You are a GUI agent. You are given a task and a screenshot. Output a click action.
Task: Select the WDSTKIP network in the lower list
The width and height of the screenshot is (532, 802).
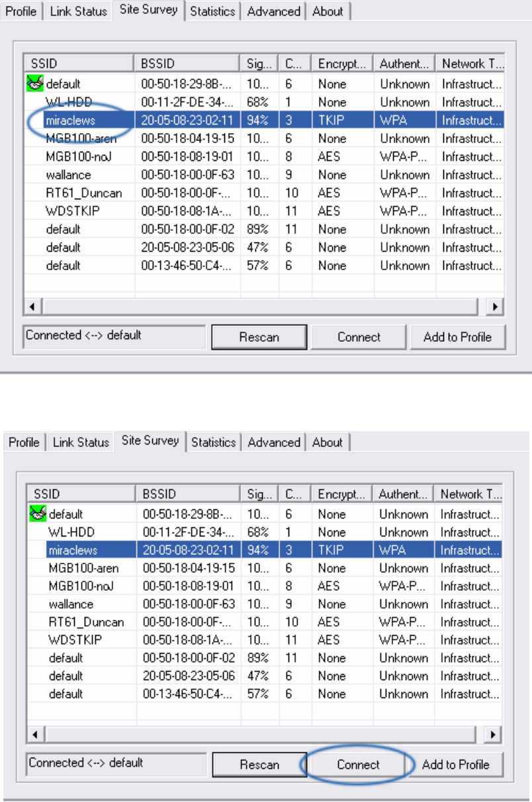[75, 640]
